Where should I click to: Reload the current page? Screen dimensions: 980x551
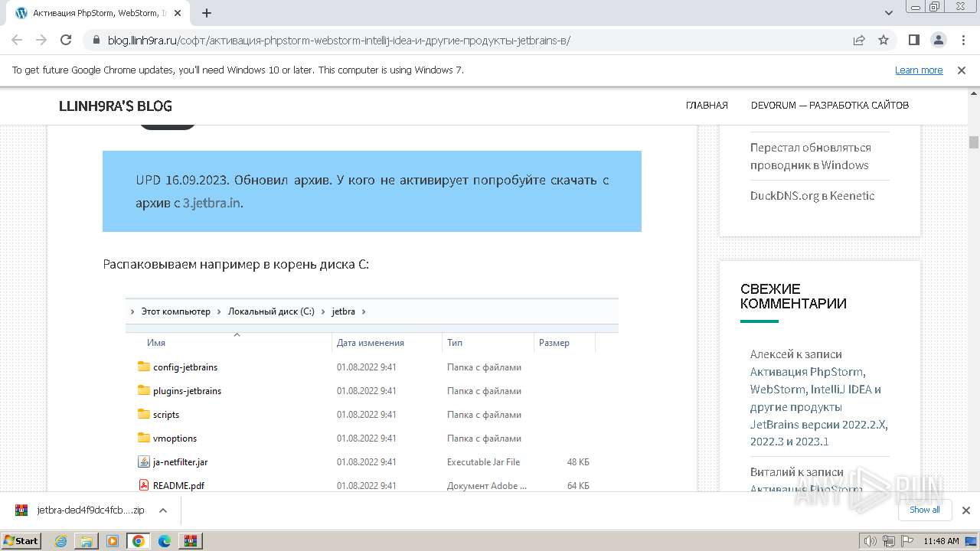[66, 41]
